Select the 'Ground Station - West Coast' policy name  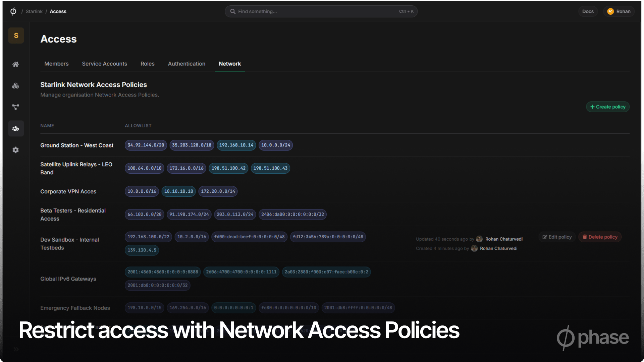click(x=77, y=145)
